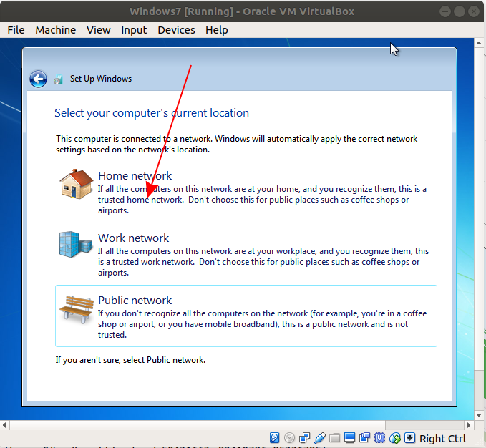Click the hard disk activity status icon
486x448 pixels.
coord(274,438)
